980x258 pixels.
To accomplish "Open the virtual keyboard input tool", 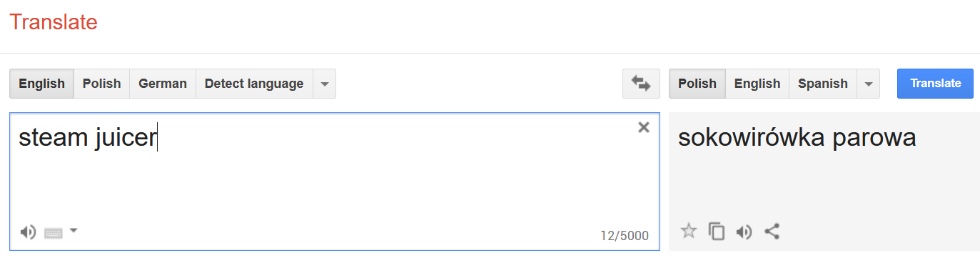I will click(x=54, y=232).
